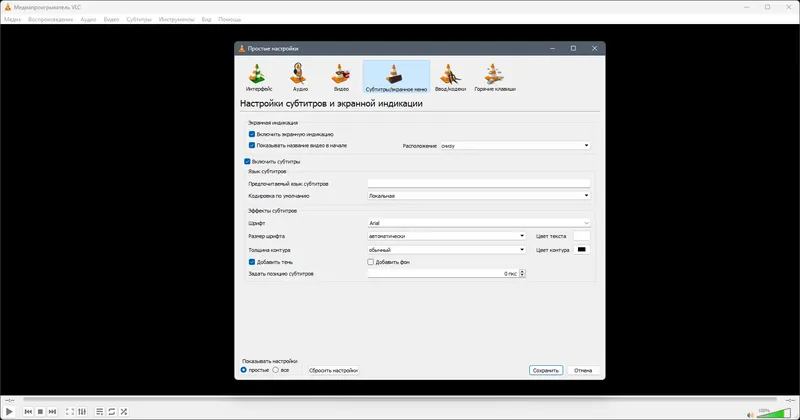Open the Аудио menu in menu bar
The image size is (800, 420).
[88, 19]
